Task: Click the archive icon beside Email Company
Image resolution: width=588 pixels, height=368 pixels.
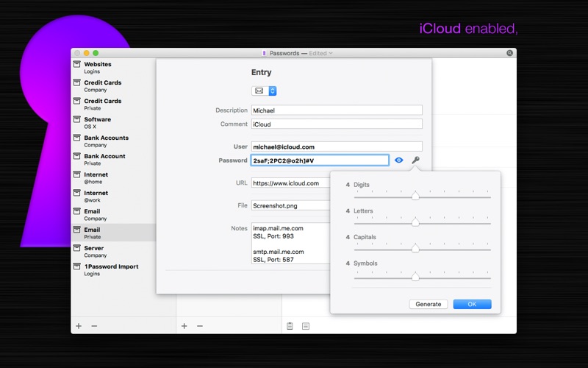Action: [76, 211]
